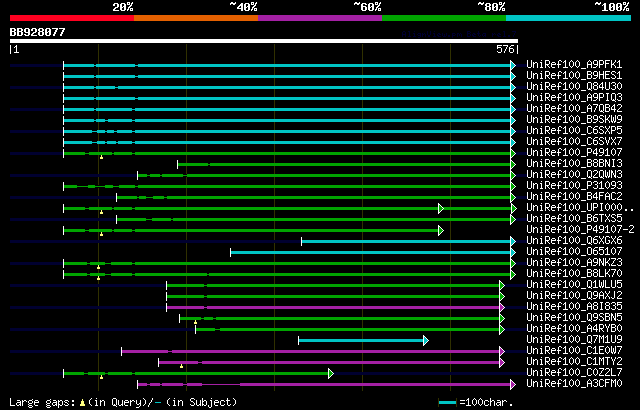Open hit UniRef100_B8LK70
Image resolution: width=640 pixels, height=410 pixels.
click(574, 274)
